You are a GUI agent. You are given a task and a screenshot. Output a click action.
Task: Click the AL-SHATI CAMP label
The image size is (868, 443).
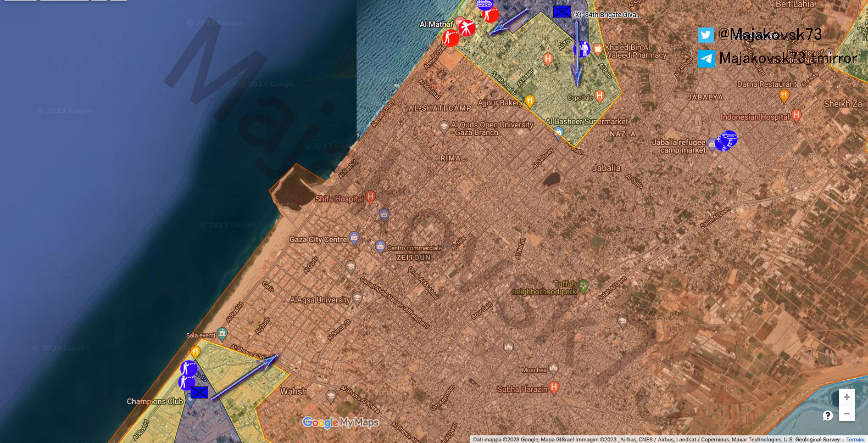439,108
